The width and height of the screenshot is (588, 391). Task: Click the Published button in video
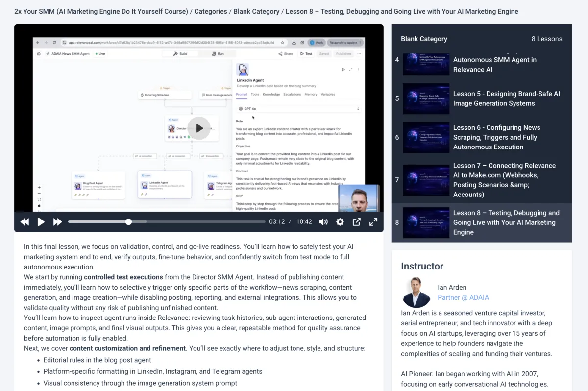pos(343,54)
